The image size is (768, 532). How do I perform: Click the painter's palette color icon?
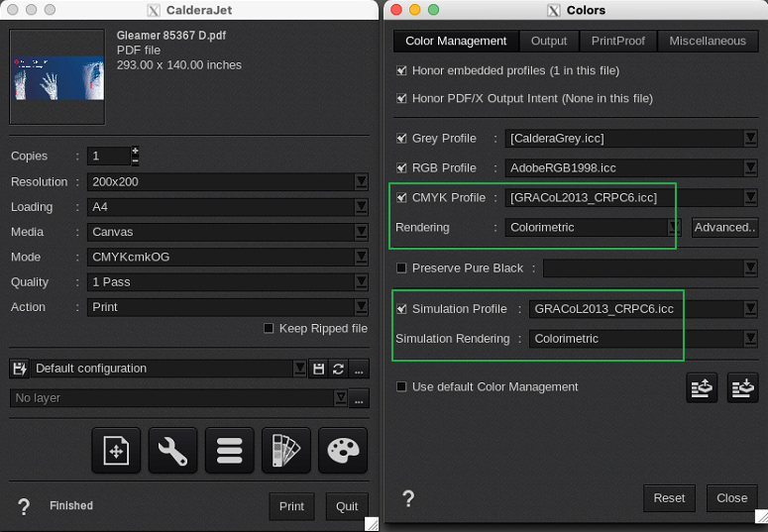click(342, 452)
